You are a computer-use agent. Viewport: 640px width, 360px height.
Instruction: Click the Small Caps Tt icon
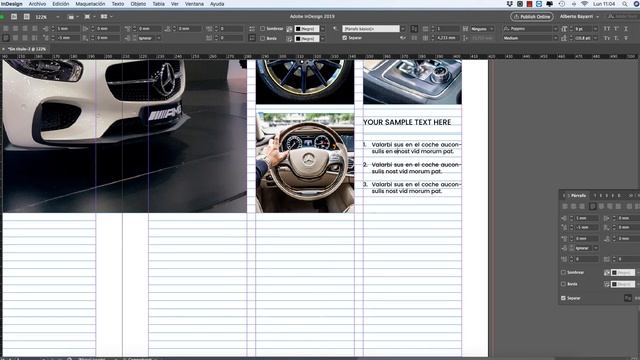point(607,38)
